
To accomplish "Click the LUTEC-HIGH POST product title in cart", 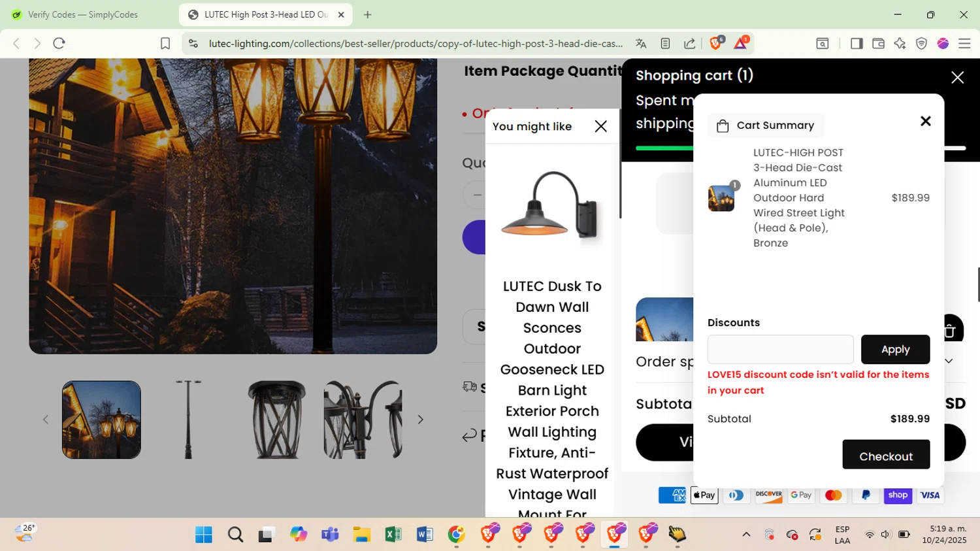I will click(x=799, y=197).
